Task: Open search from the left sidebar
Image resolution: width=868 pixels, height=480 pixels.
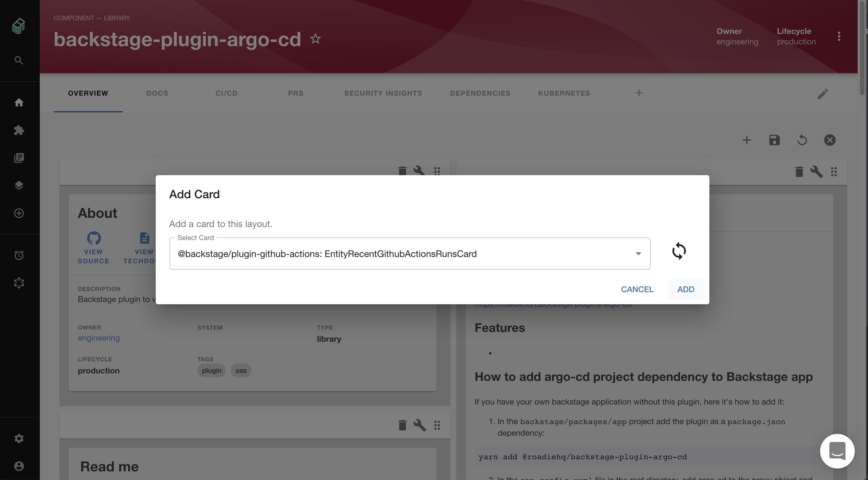Action: tap(18, 60)
